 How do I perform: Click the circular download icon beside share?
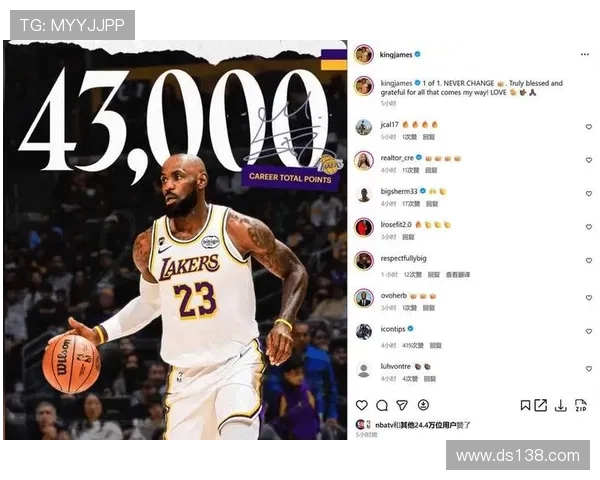click(423, 405)
